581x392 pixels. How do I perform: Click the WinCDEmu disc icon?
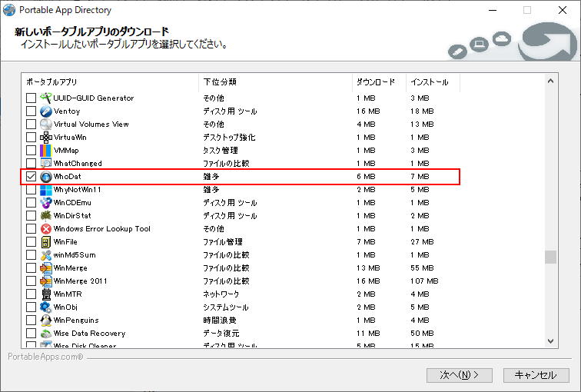click(x=45, y=203)
